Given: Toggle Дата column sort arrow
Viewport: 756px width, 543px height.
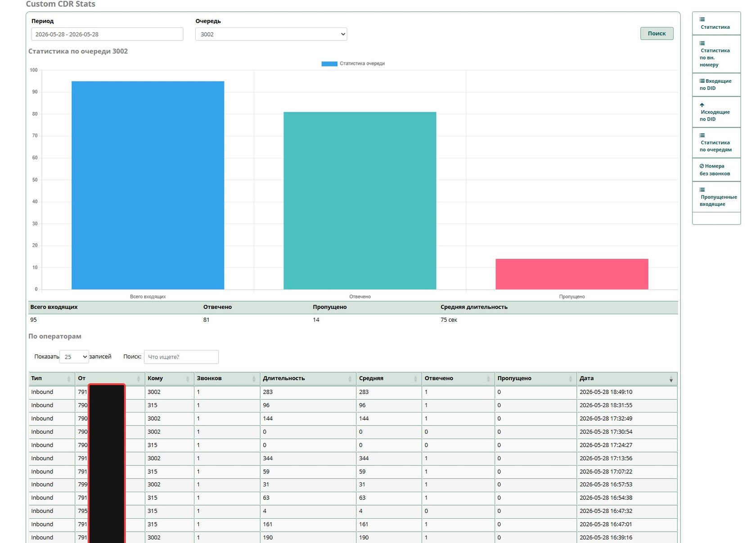Looking at the screenshot, I should pyautogui.click(x=671, y=380).
